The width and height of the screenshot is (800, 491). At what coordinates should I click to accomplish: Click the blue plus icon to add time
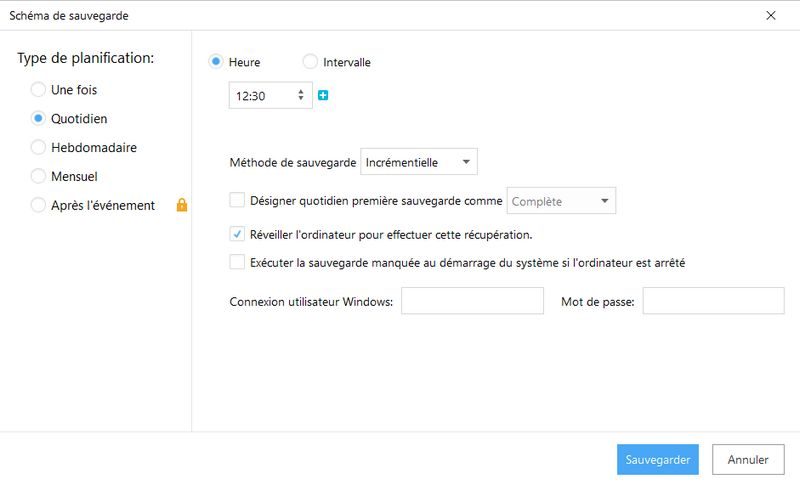(323, 96)
